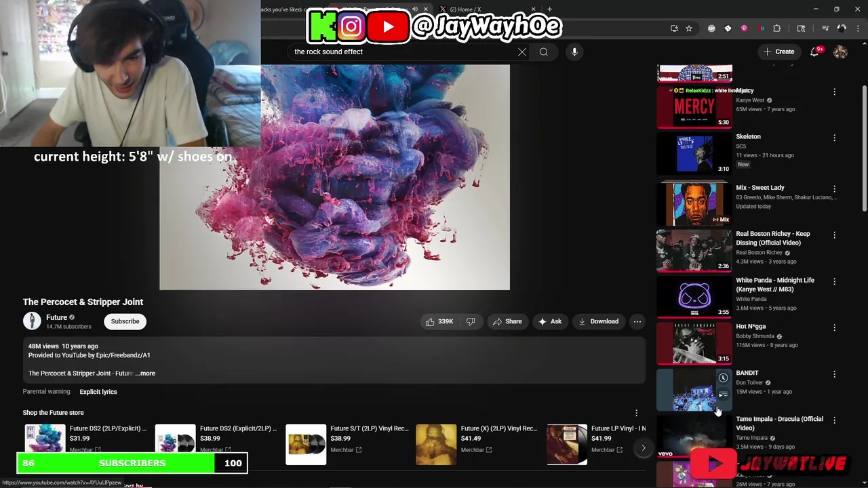Screen dimensions: 868x488
Task: Open the Ask AI button
Action: point(550,321)
